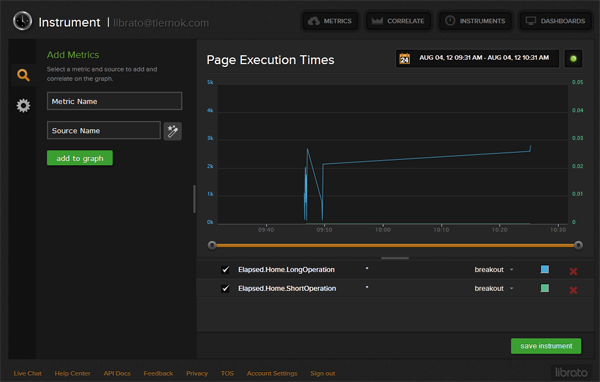Click the Elapsed.Home.ShortOperation metric name

pos(287,288)
